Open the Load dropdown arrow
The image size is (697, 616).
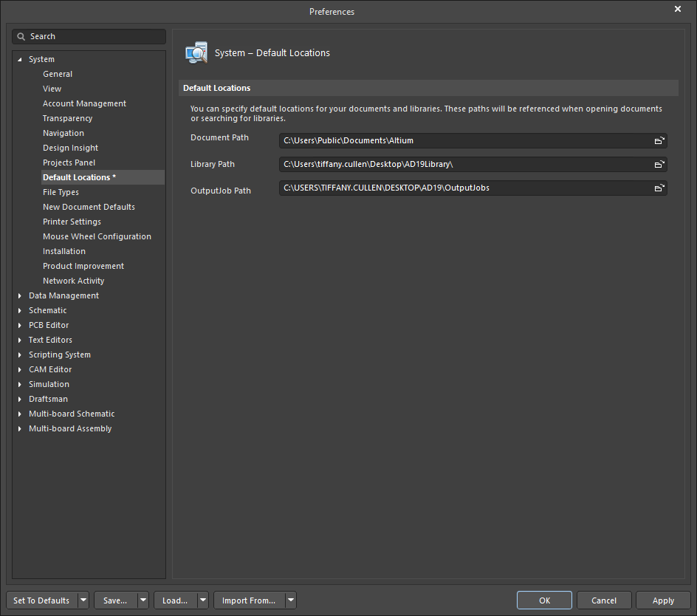point(202,600)
